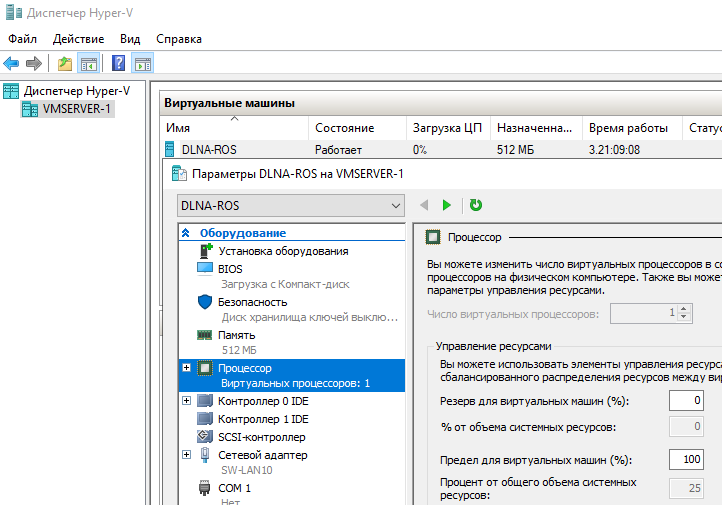Select the COM 1 entry
Image resolution: width=722 pixels, height=505 pixels.
click(x=234, y=488)
